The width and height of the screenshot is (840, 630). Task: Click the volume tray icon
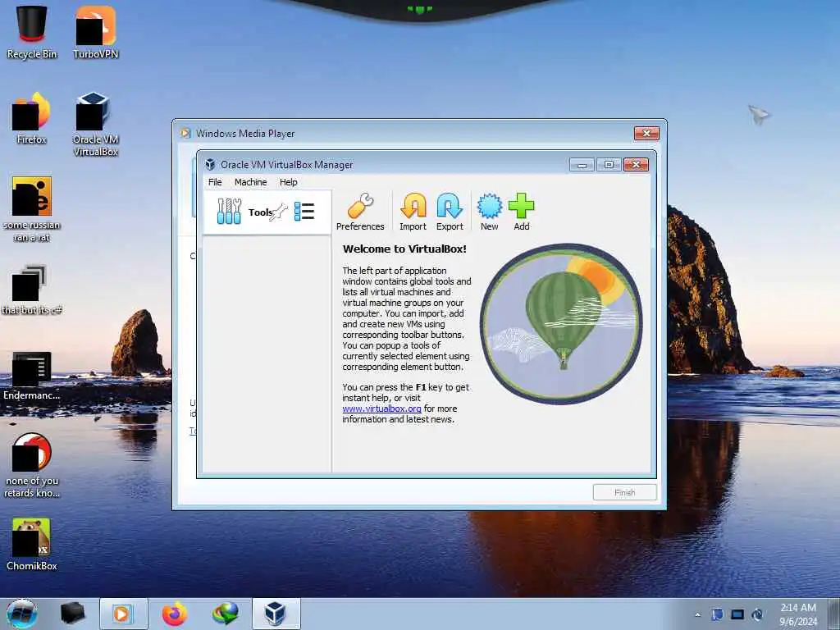click(757, 614)
